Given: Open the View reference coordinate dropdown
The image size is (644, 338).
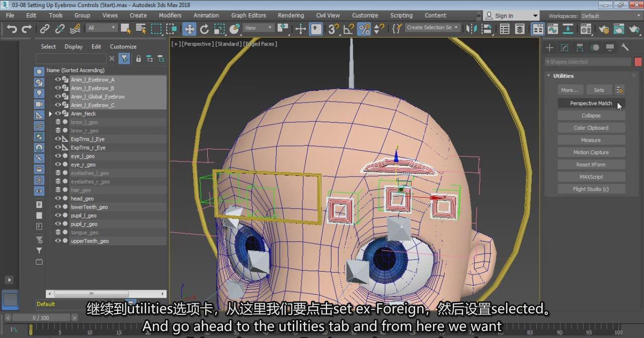Looking at the screenshot, I should point(259,28).
